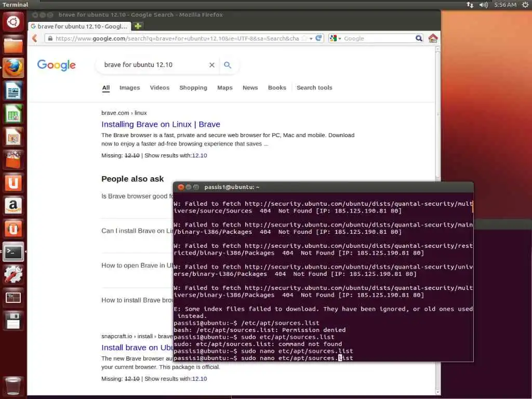Click the network indicator in top panel

[x=470, y=5]
